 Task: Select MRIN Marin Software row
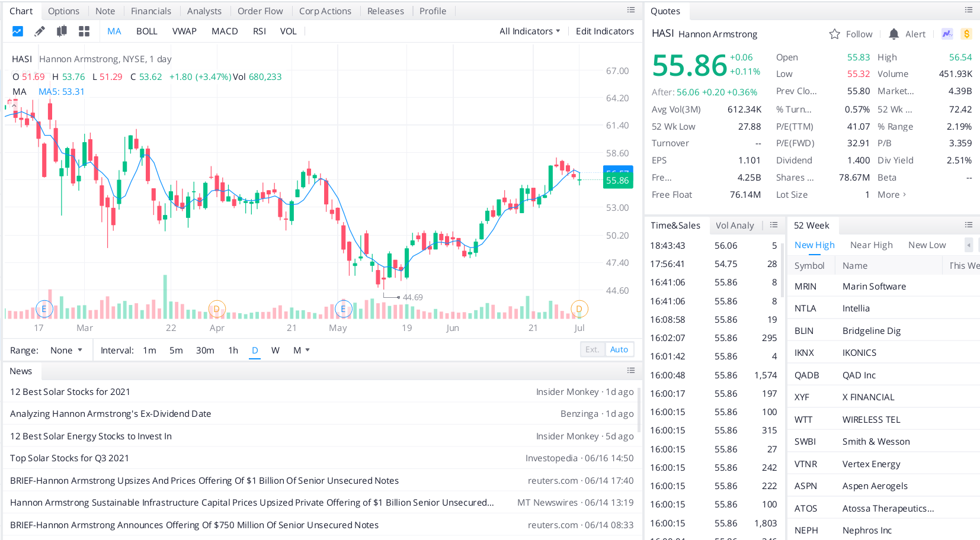coord(883,287)
